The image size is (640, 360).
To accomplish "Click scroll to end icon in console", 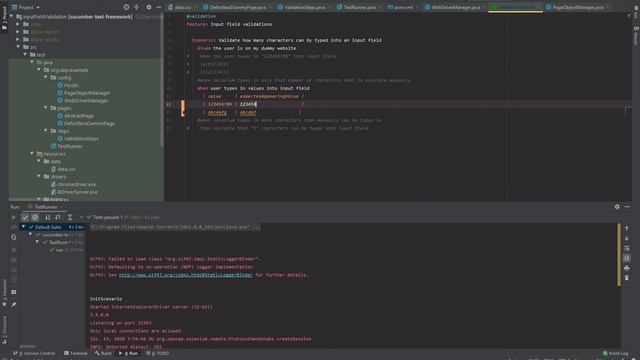I will (x=627, y=258).
